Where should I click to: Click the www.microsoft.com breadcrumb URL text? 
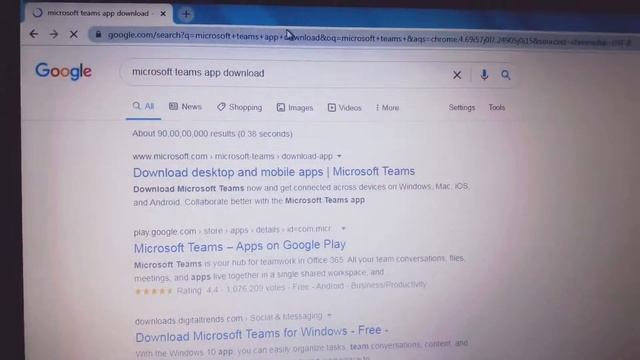233,156
